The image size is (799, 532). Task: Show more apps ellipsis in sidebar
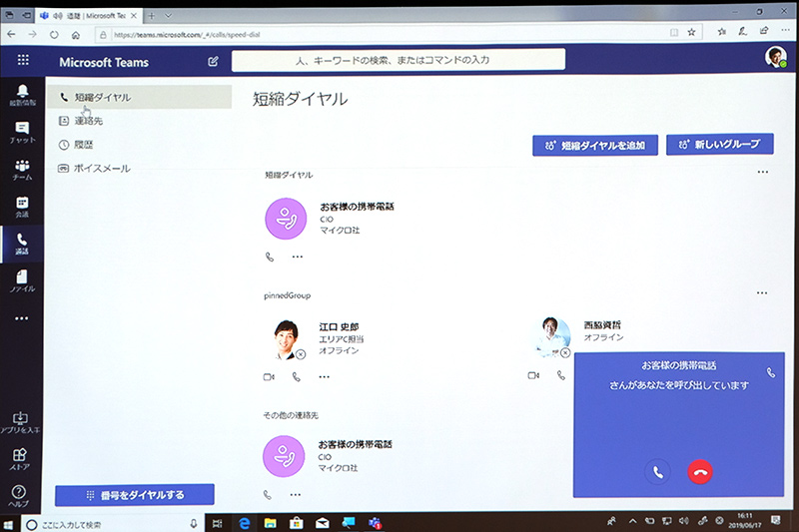pos(21,318)
